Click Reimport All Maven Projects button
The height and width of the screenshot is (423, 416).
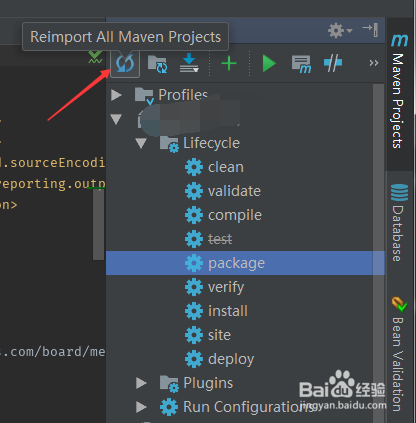125,63
